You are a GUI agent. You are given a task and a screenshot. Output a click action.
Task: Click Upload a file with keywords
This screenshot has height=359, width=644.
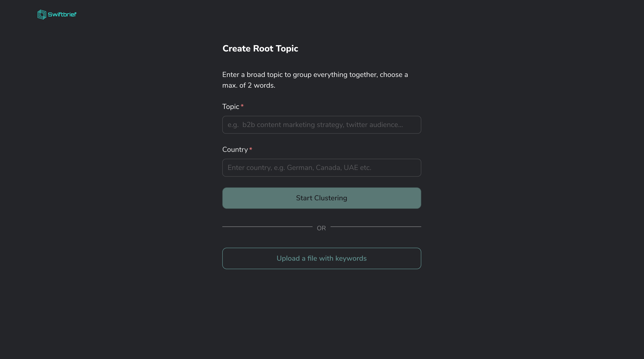pyautogui.click(x=322, y=258)
